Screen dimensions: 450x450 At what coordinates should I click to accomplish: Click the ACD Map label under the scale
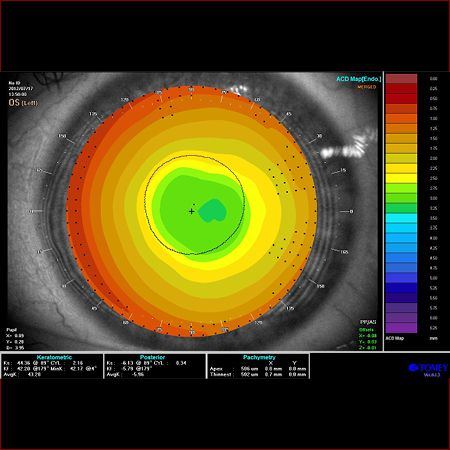pyautogui.click(x=395, y=338)
